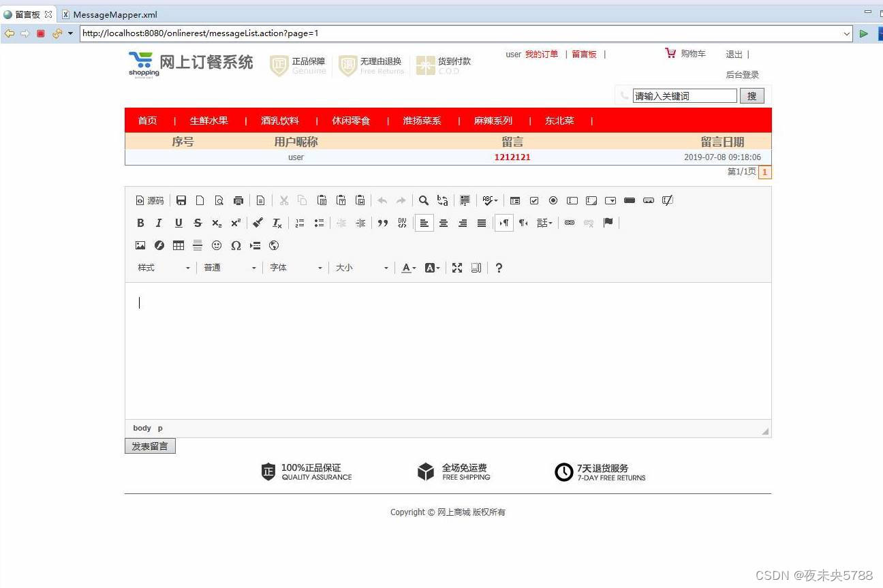The image size is (883, 588).
Task: Open the editor Preview icon
Action: [219, 200]
